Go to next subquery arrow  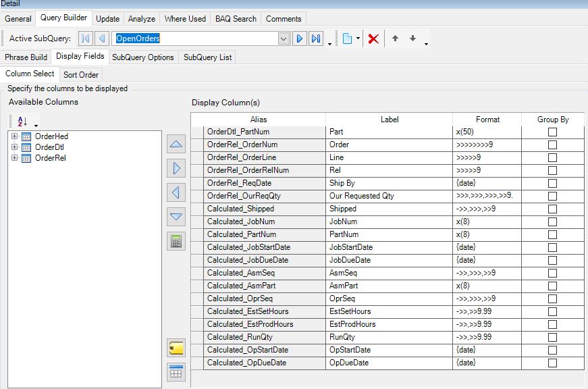pyautogui.click(x=299, y=38)
